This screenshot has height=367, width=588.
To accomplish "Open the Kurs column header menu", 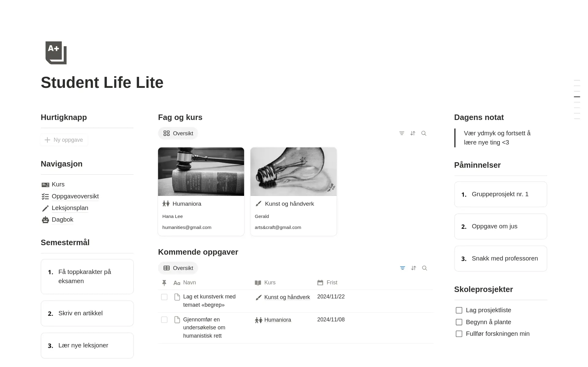I will [x=265, y=283].
